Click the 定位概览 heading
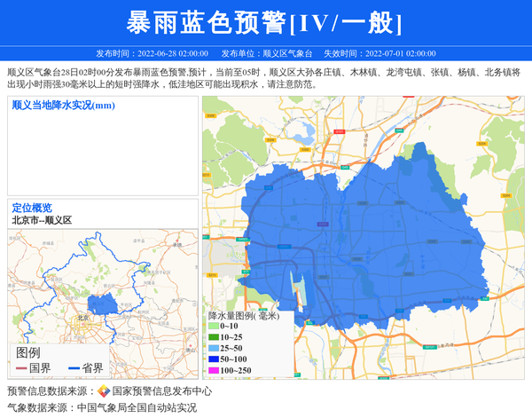Viewport: 532px width, 418px height. [32, 208]
